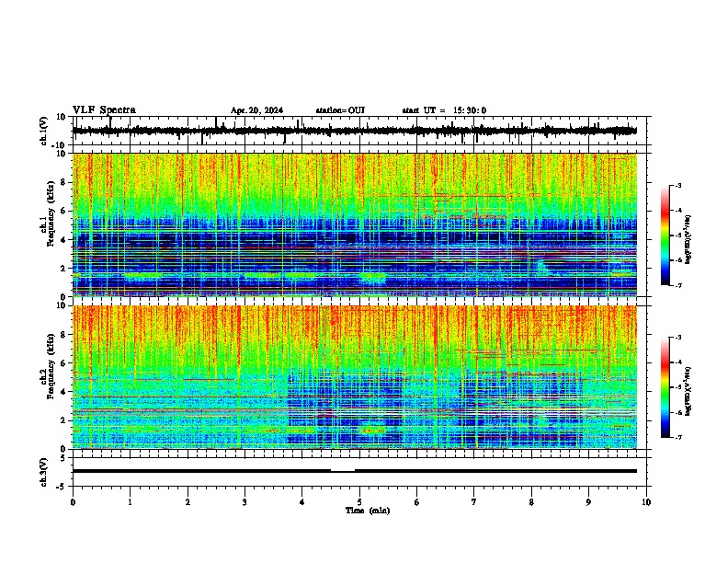Click time axis tick label "5"
Screen dimensions: 728x563
tap(359, 502)
